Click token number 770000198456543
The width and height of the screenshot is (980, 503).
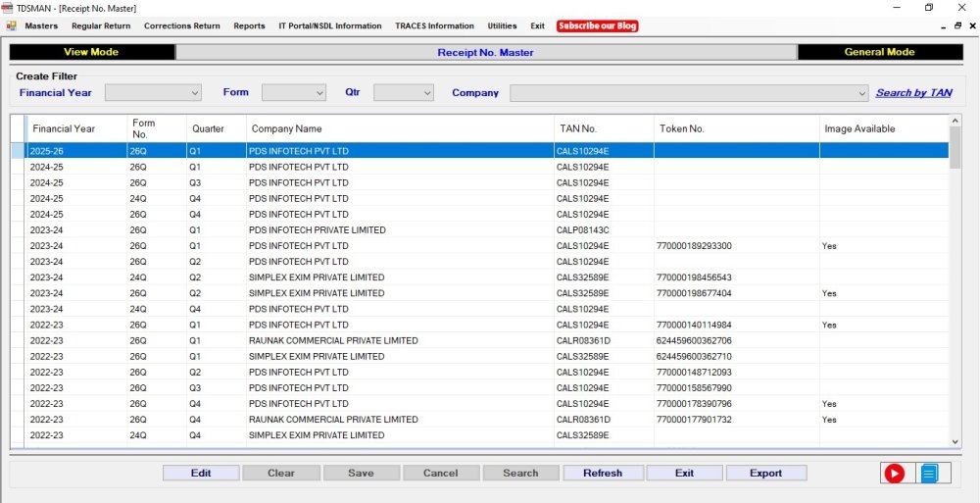pos(694,277)
